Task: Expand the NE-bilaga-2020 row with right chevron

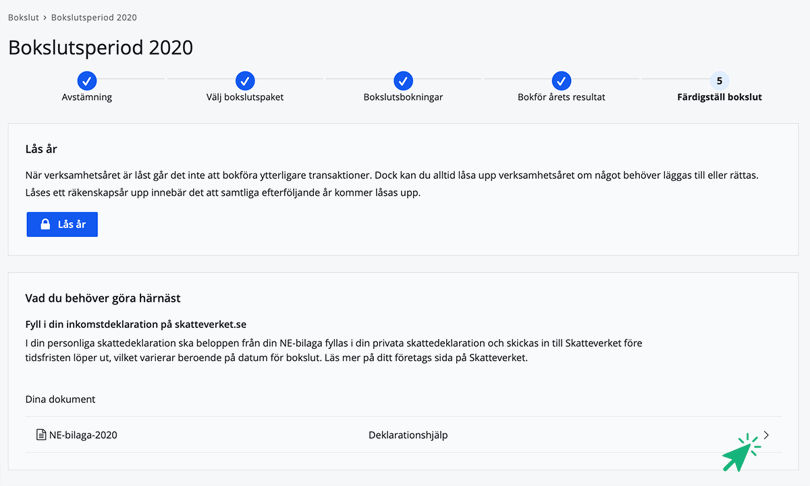Action: tap(766, 435)
